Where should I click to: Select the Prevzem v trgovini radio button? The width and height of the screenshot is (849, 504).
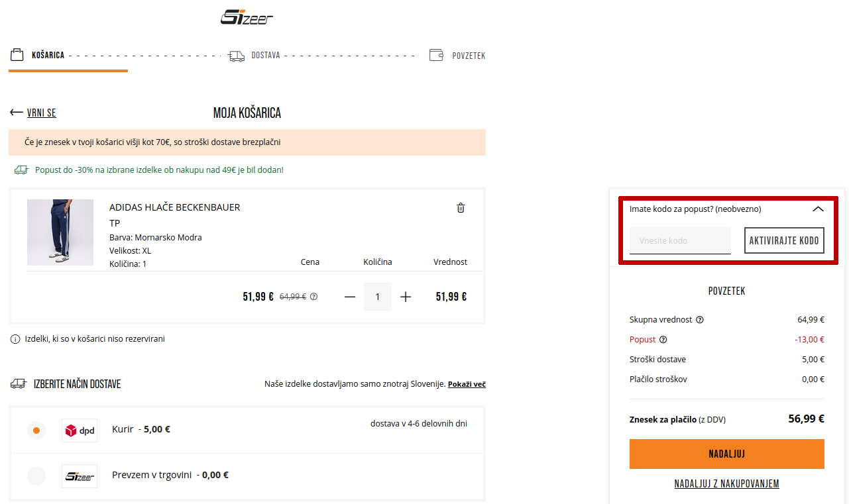pos(36,476)
